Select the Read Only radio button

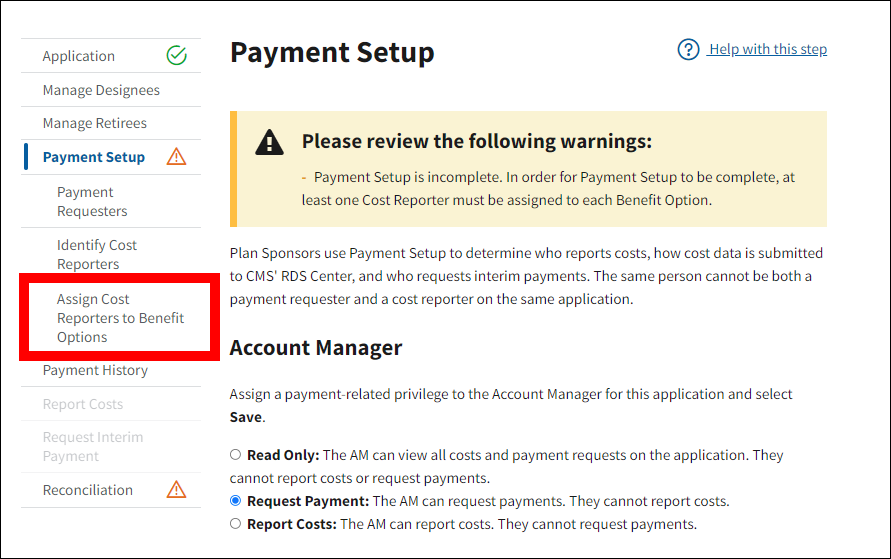[x=236, y=455]
